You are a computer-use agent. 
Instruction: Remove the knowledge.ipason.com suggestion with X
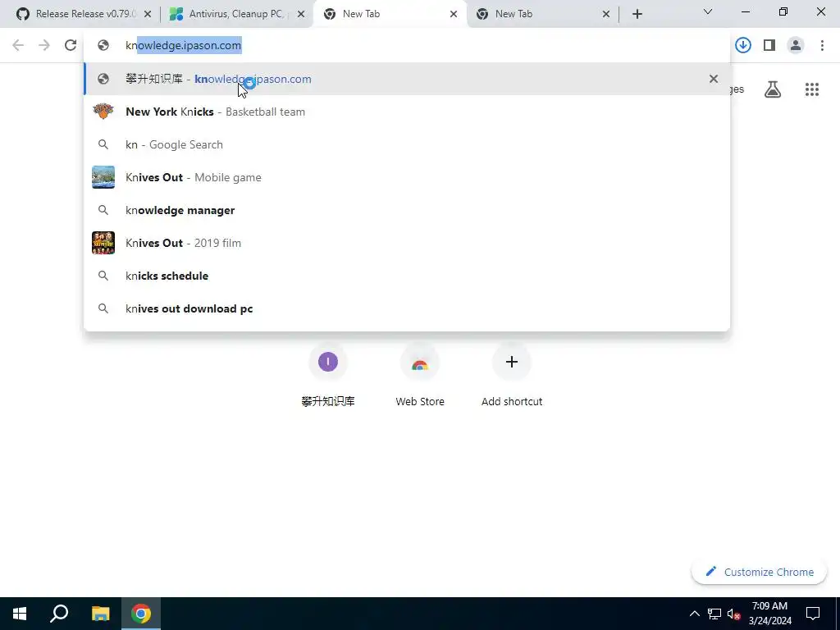(x=714, y=80)
